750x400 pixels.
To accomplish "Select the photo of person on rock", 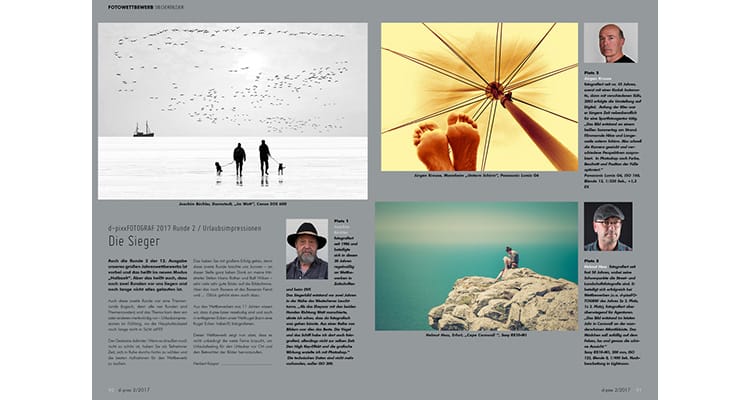I will (477, 266).
